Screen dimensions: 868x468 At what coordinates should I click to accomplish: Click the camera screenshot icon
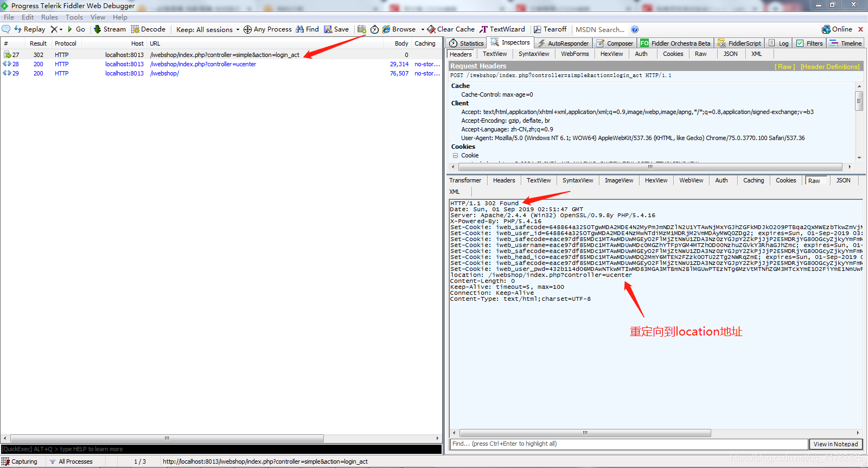pos(362,29)
